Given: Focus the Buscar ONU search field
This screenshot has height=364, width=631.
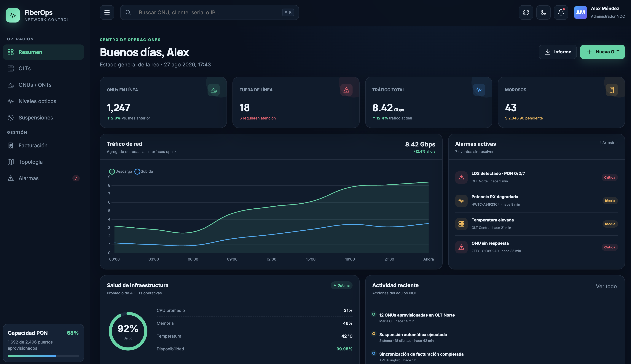Looking at the screenshot, I should coord(210,12).
